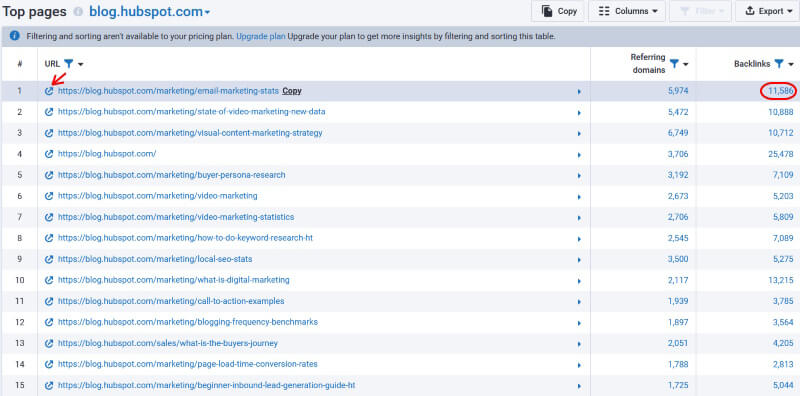The image size is (800, 396).
Task: Click referring domains value 3,500
Action: pos(678,259)
